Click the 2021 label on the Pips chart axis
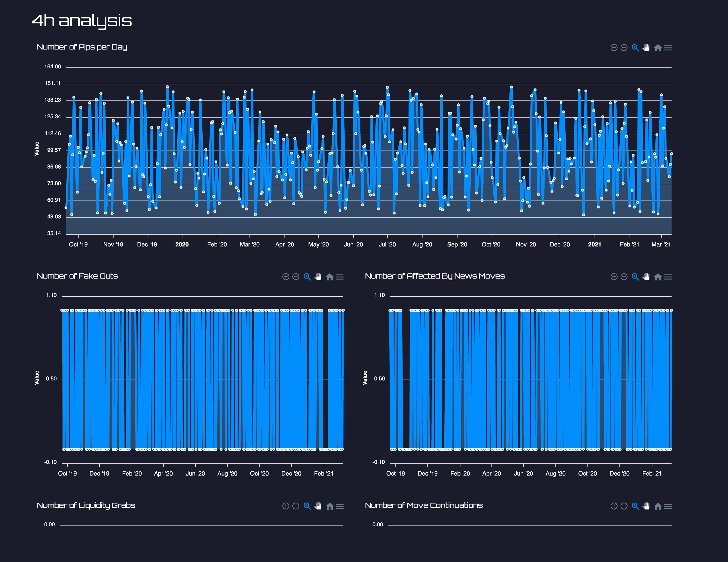 (594, 244)
